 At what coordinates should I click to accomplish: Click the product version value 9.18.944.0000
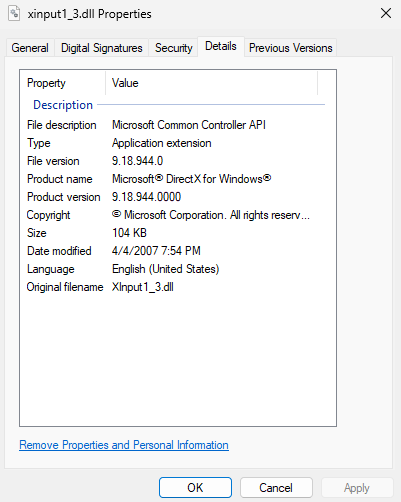(x=146, y=197)
